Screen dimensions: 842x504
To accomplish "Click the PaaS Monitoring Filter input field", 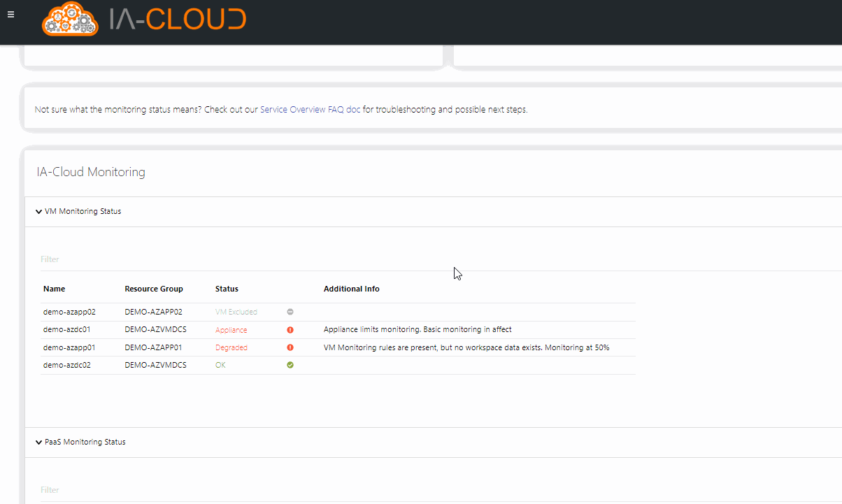I will pyautogui.click(x=441, y=490).
